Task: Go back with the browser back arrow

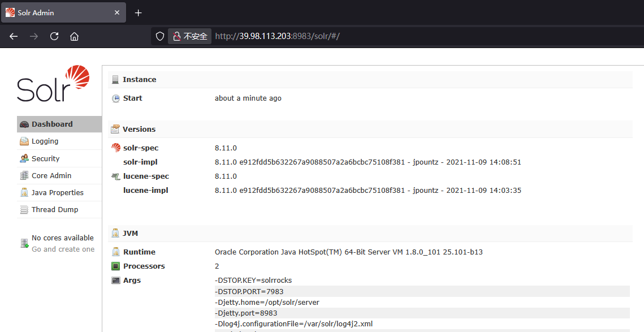Action: point(14,36)
